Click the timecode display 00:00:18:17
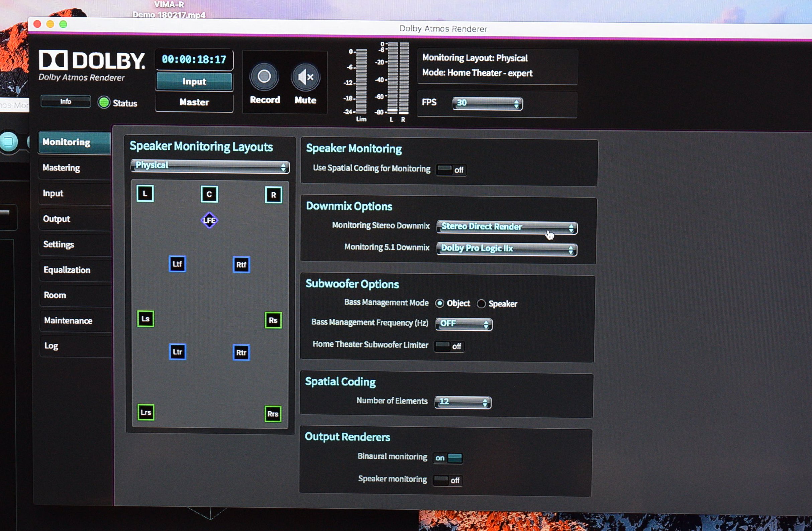Screen dimensions: 812x531 click(194, 59)
